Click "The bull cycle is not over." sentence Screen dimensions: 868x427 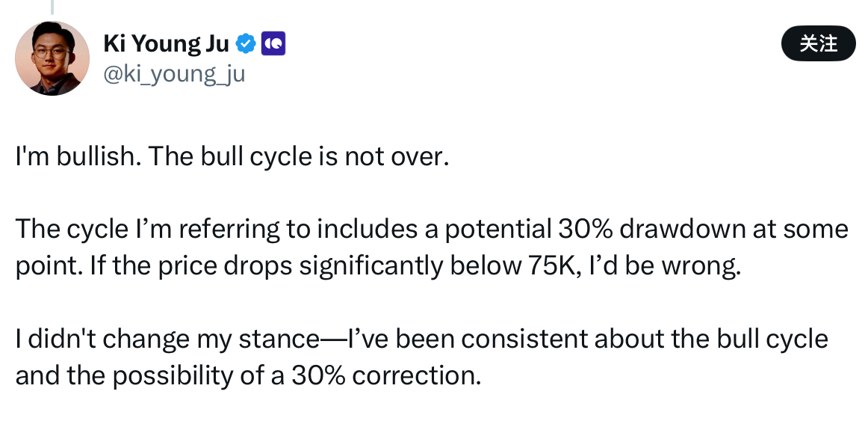[x=298, y=157]
